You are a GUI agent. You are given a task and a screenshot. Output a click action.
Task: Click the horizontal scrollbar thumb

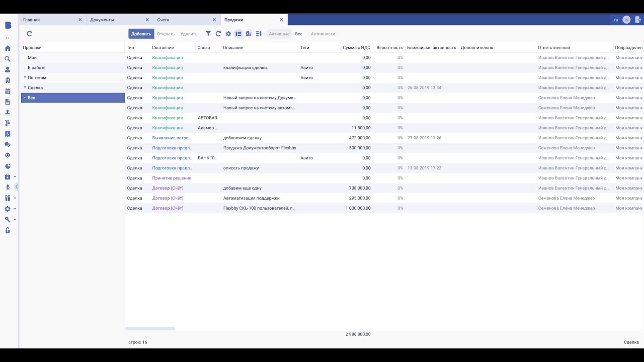click(150, 328)
